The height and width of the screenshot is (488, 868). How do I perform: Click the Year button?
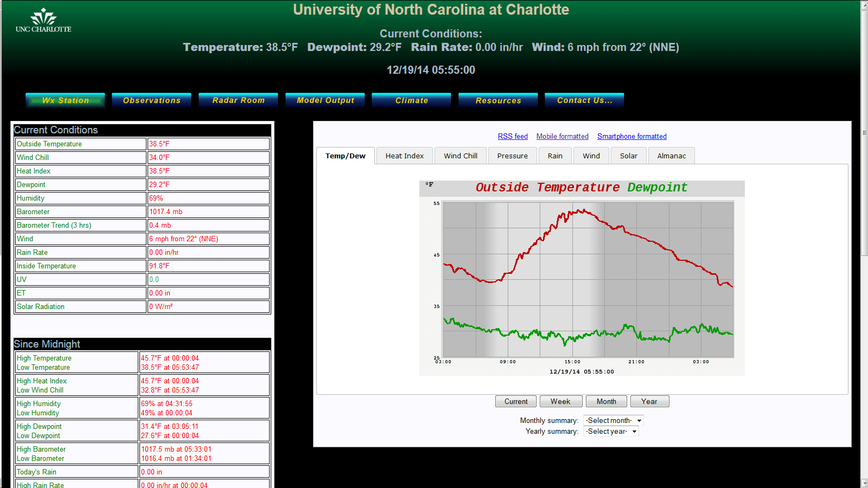coord(649,402)
